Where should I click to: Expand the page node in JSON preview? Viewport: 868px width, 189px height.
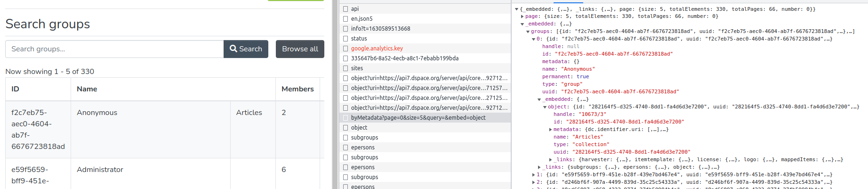pyautogui.click(x=522, y=16)
